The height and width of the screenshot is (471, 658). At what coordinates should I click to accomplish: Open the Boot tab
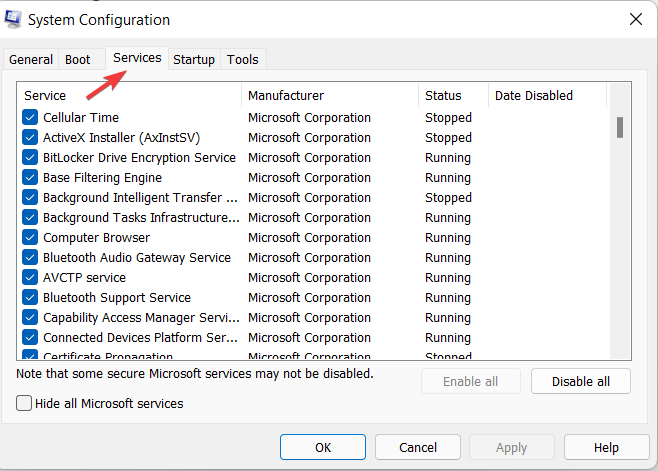(78, 60)
